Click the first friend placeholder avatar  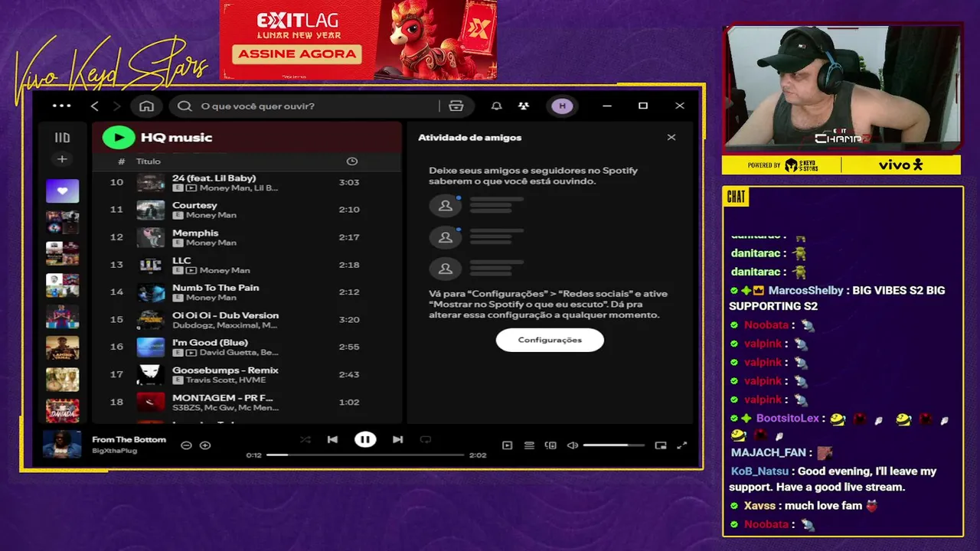pos(445,206)
